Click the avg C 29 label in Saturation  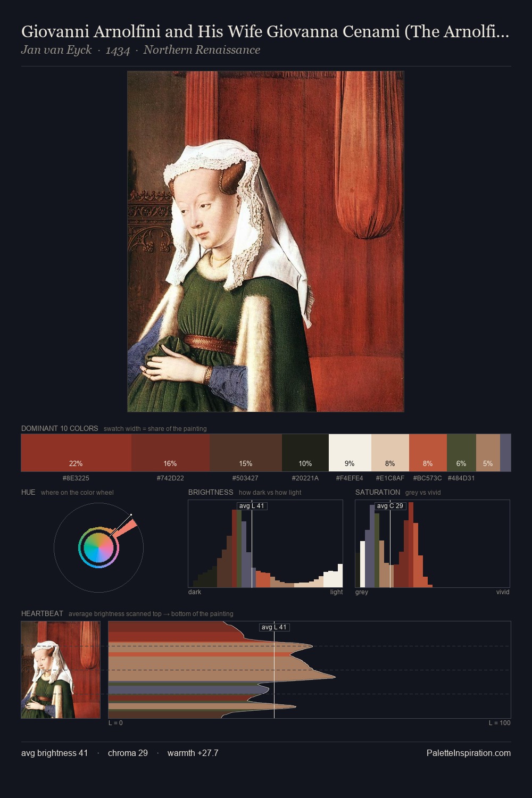coord(390,506)
